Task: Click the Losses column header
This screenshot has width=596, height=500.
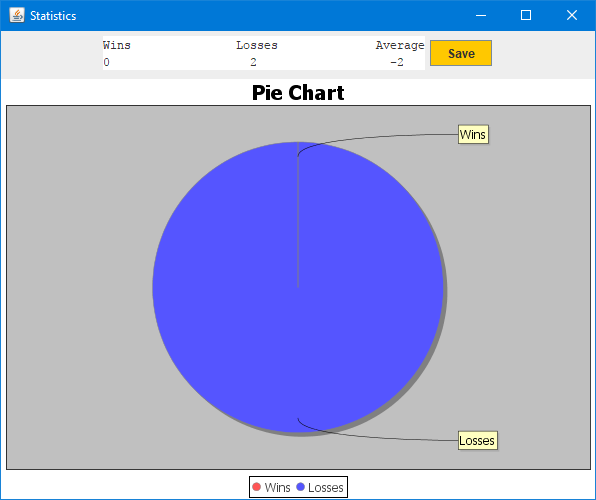Action: click(x=257, y=45)
